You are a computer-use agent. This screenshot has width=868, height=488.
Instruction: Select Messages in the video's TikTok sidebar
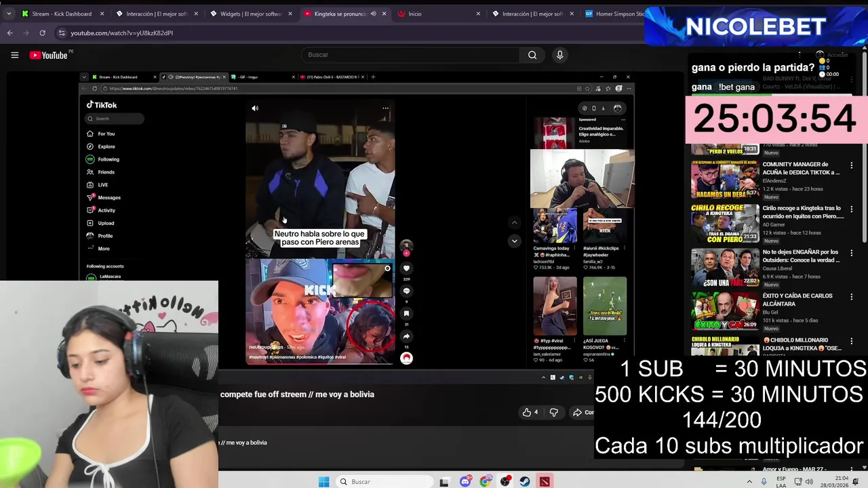pyautogui.click(x=104, y=197)
